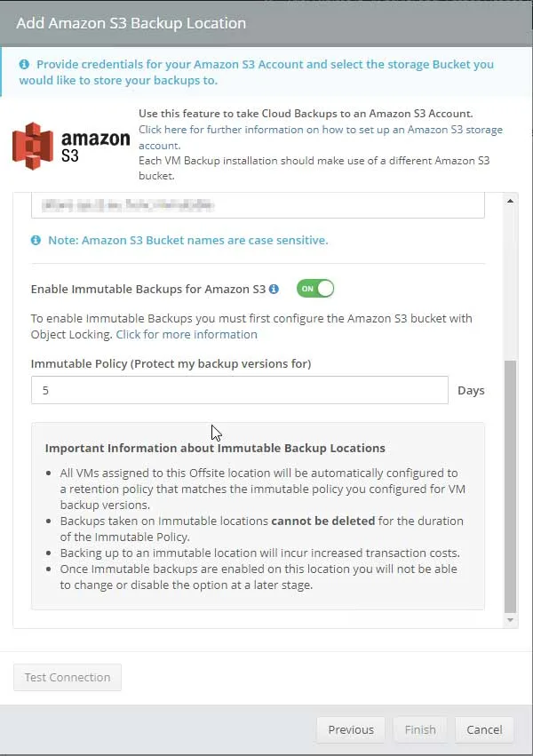Click the scrollbar up arrow
The height and width of the screenshot is (756, 533).
click(x=510, y=199)
